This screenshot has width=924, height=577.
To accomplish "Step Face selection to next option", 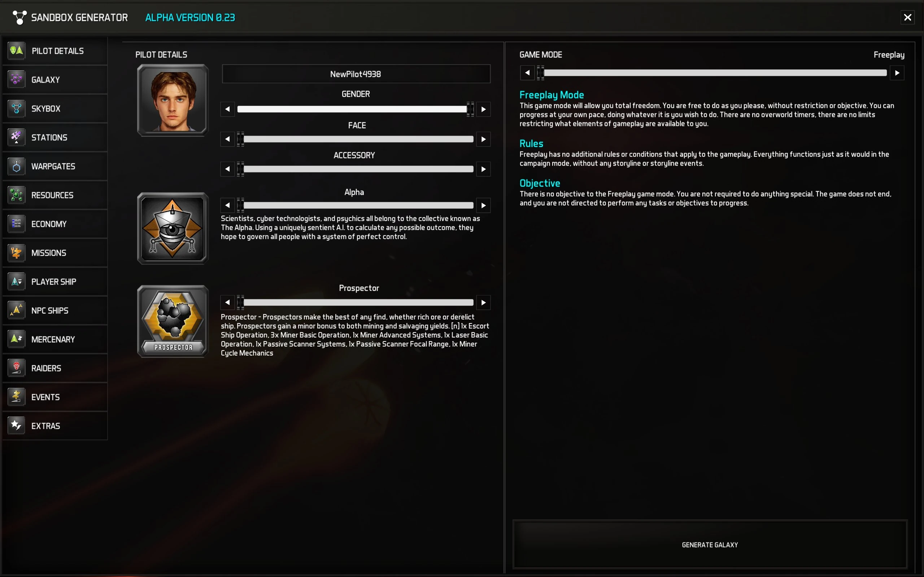I will 483,139.
